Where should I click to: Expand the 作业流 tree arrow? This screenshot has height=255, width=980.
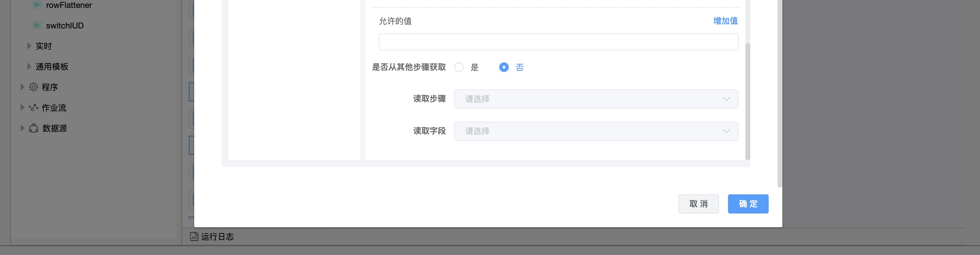point(22,108)
